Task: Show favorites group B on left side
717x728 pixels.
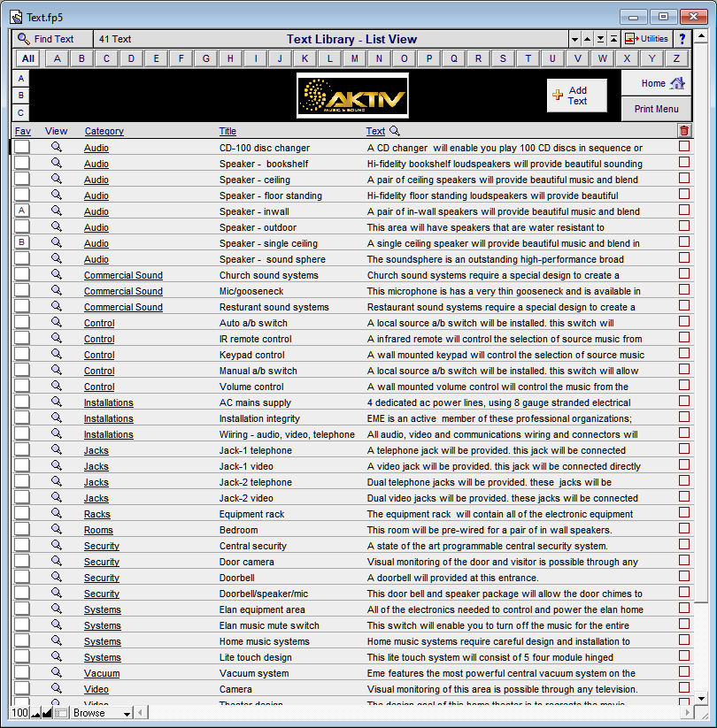Action: coord(20,96)
